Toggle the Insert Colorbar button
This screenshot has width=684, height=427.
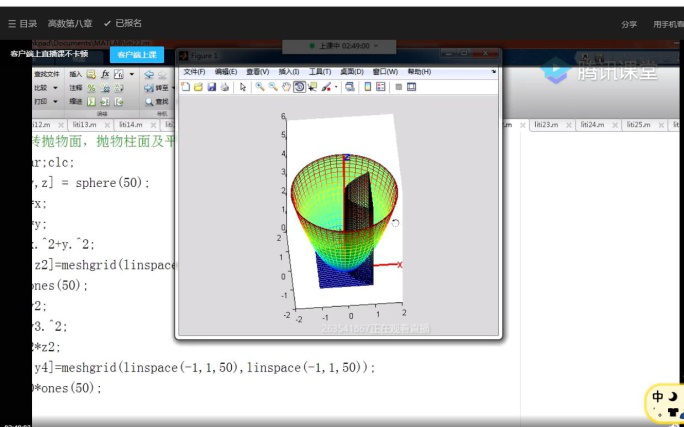coord(367,87)
